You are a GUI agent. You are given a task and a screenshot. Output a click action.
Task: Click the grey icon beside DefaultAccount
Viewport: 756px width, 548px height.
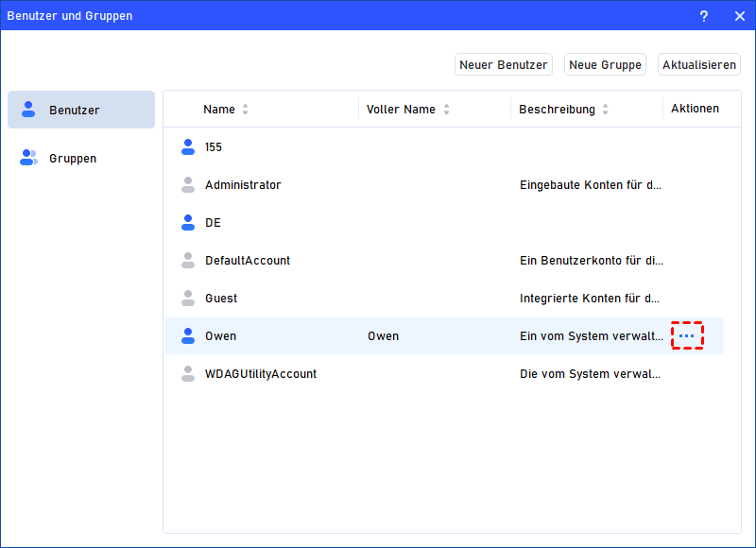pyautogui.click(x=187, y=261)
